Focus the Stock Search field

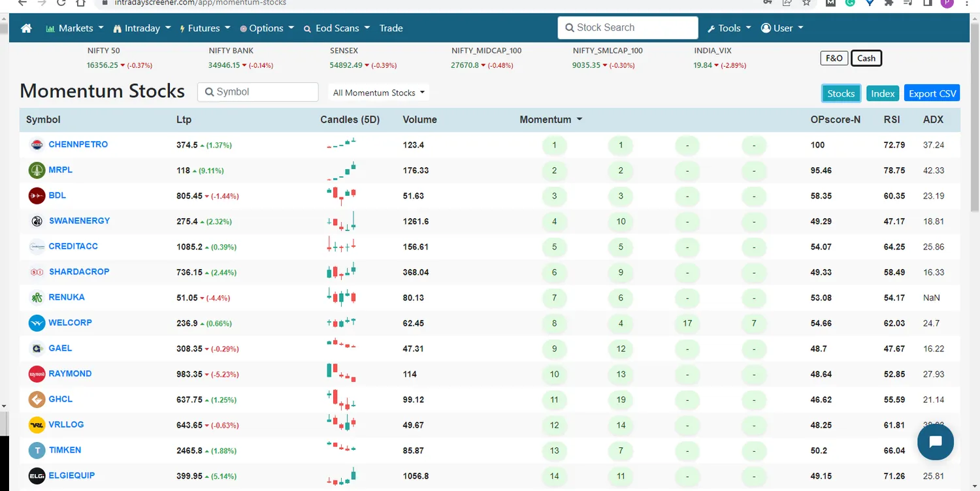coord(628,27)
